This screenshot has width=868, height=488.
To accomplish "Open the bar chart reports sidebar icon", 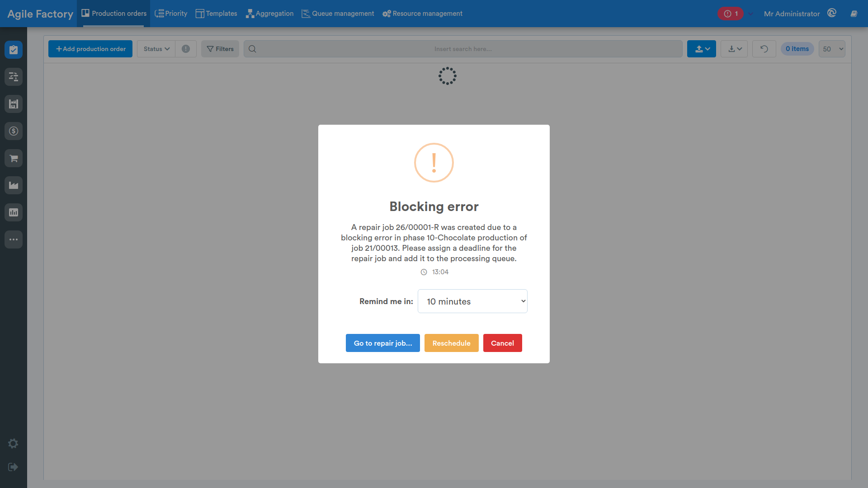I will pyautogui.click(x=14, y=212).
